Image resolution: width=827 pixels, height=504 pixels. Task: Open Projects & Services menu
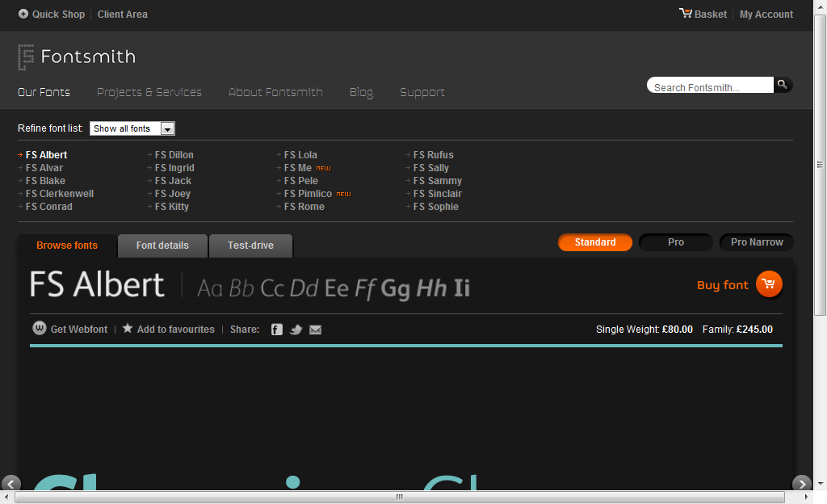[149, 92]
